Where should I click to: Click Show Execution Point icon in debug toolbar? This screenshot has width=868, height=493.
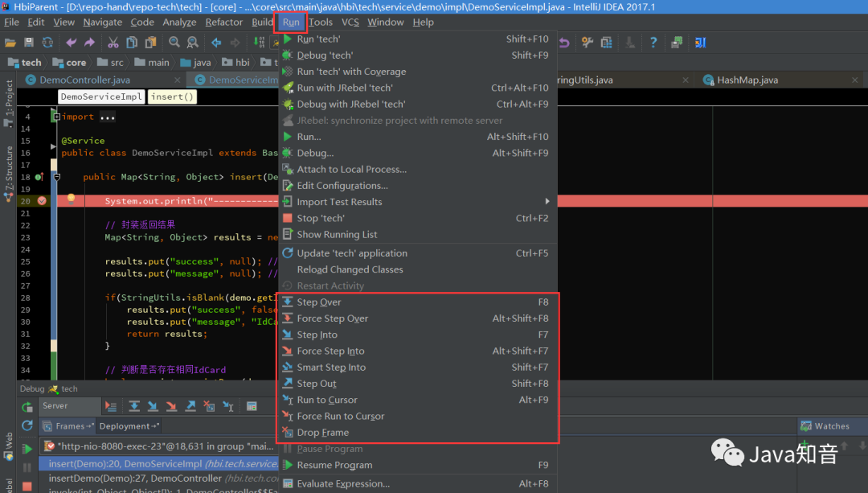click(x=111, y=407)
